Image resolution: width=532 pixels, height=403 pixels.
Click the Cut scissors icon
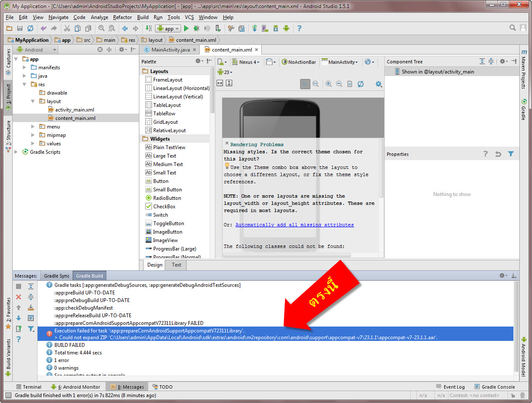[x=67, y=28]
